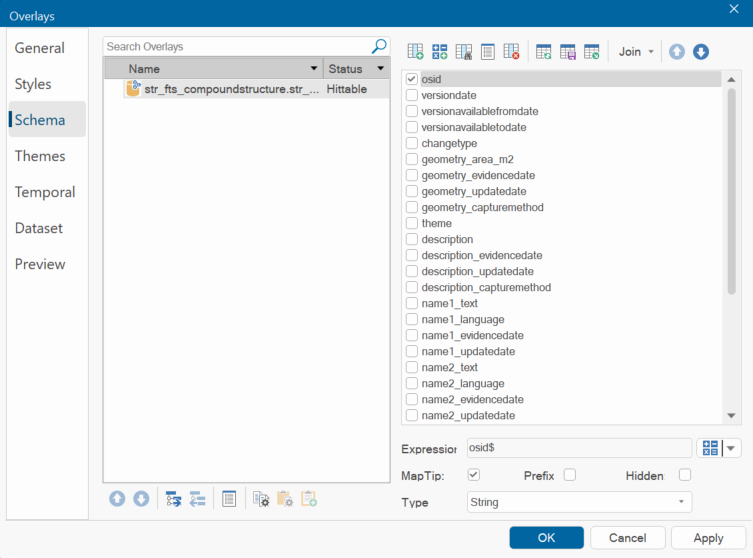Screen dimensions: 753x558
Task: Click the load schema table icon with green arrow
Action: tap(592, 51)
